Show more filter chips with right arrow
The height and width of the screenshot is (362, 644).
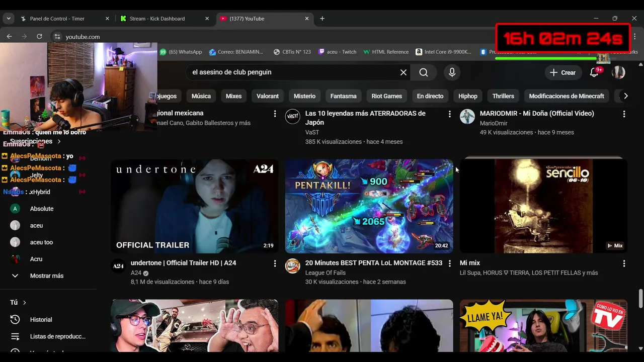click(x=625, y=96)
